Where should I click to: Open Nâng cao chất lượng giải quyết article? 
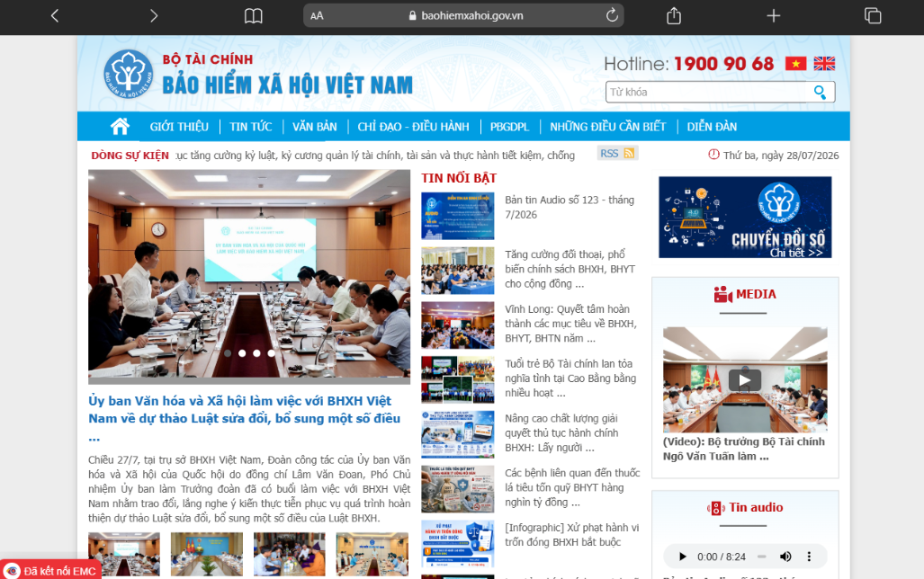pyautogui.click(x=561, y=433)
